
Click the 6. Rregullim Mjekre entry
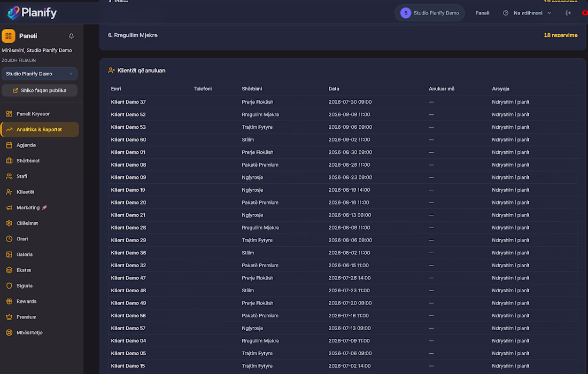(x=133, y=35)
